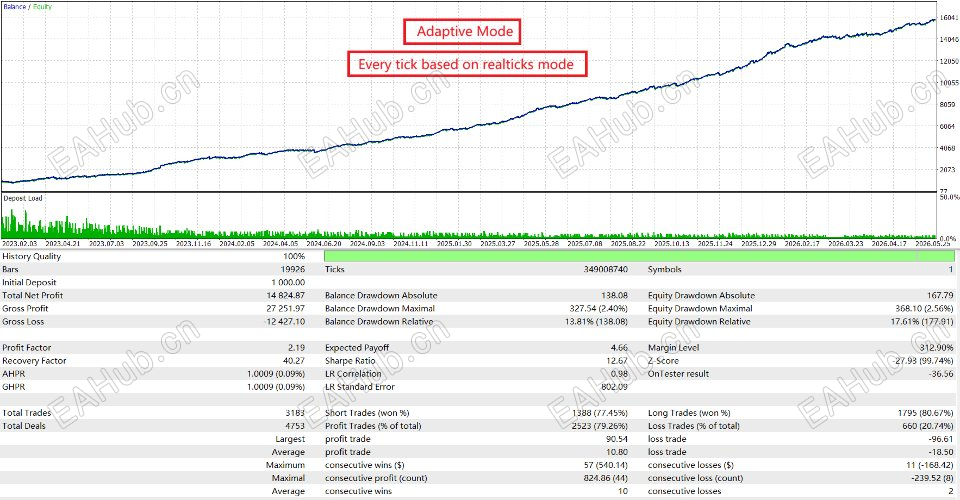Click the OnTester result value -36.56

tap(941, 374)
